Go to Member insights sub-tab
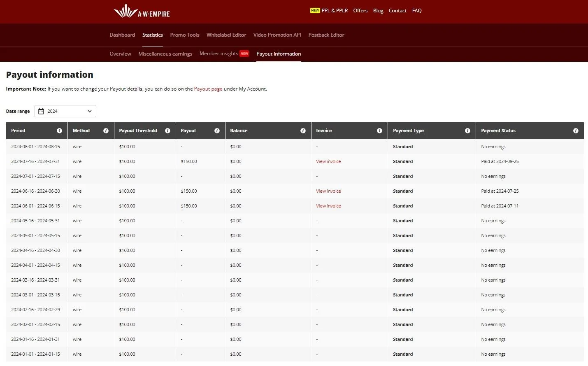588x366 pixels. 219,54
